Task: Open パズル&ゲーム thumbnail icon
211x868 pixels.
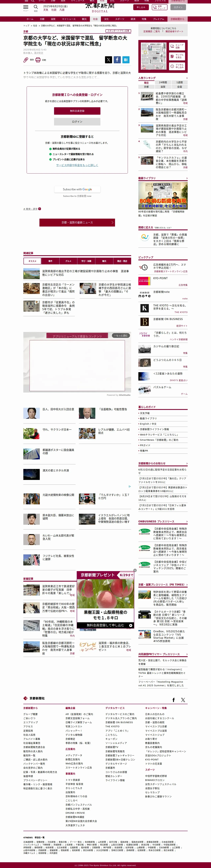Action: pyautogui.click(x=144, y=390)
